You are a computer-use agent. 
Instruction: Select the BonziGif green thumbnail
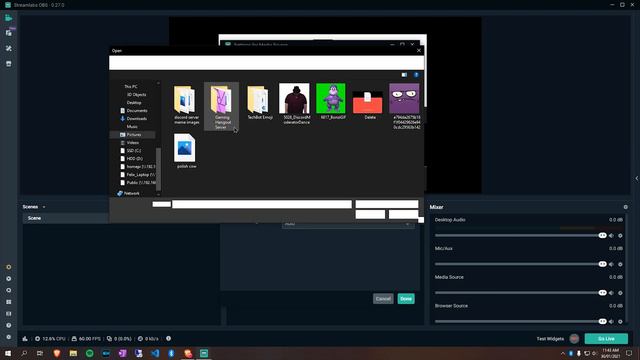pos(331,102)
